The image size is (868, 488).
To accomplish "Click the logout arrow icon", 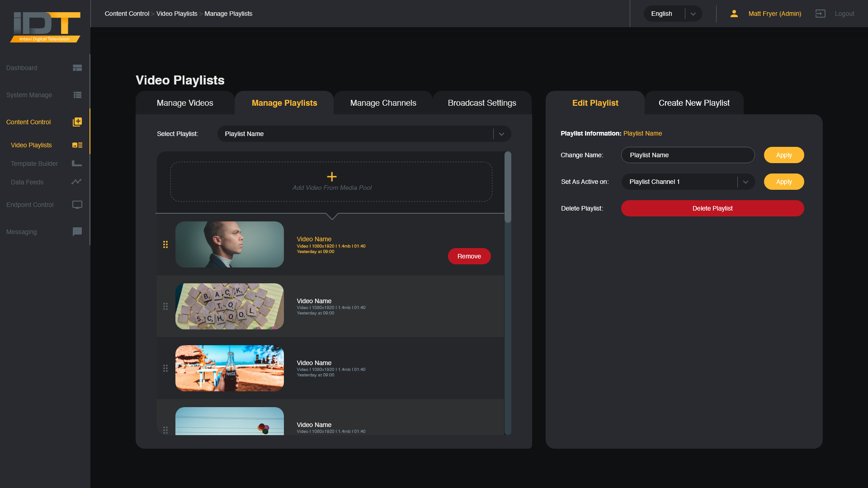I will tap(821, 14).
